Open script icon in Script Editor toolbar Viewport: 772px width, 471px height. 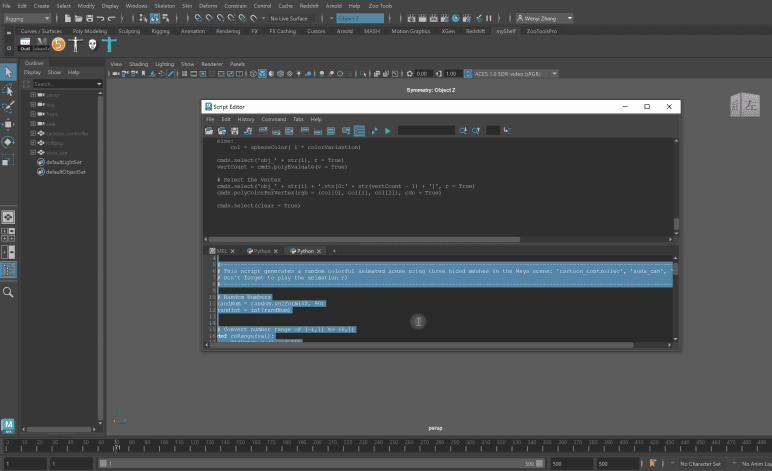209,130
